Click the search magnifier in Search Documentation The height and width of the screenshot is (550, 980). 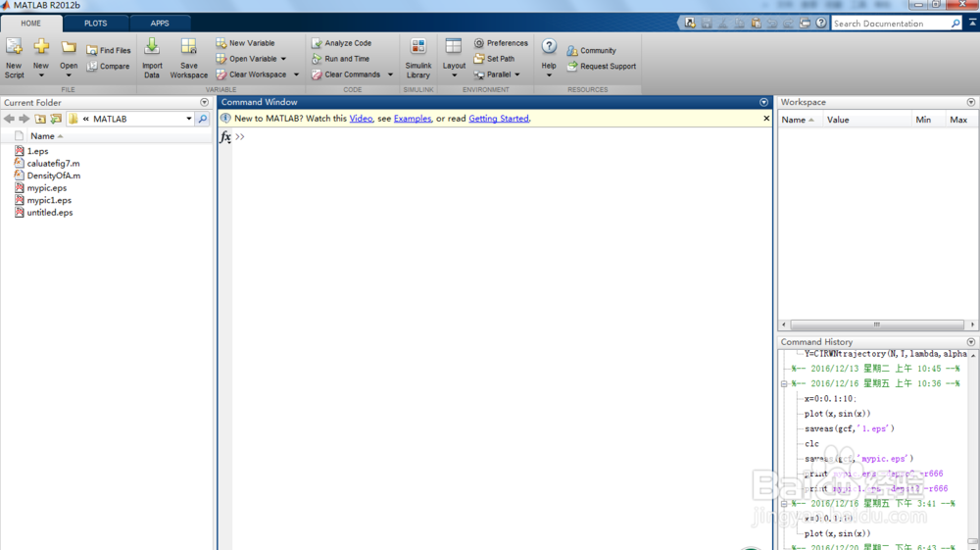[955, 24]
